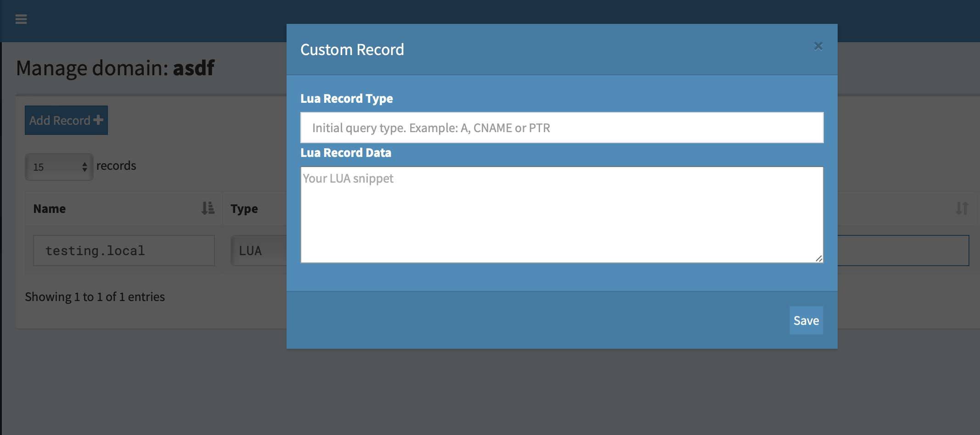Click the textarea resize handle corner
Viewport: 980px width, 435px height.
point(819,259)
